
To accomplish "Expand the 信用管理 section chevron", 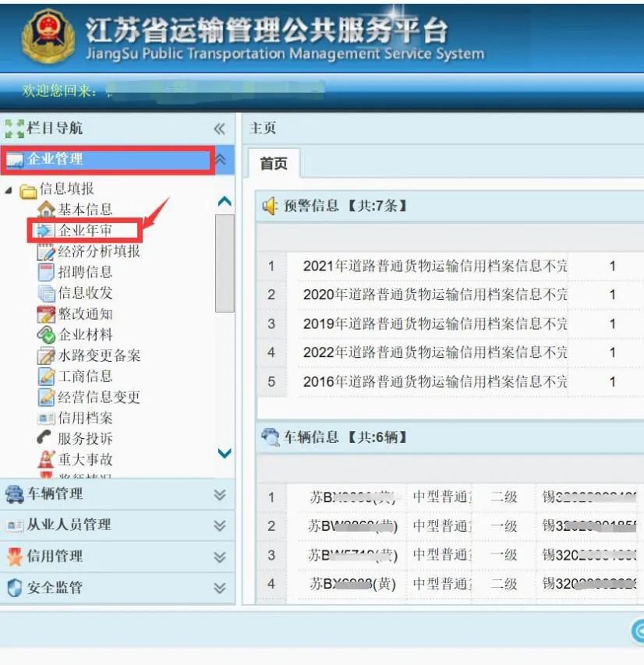I will (219, 557).
